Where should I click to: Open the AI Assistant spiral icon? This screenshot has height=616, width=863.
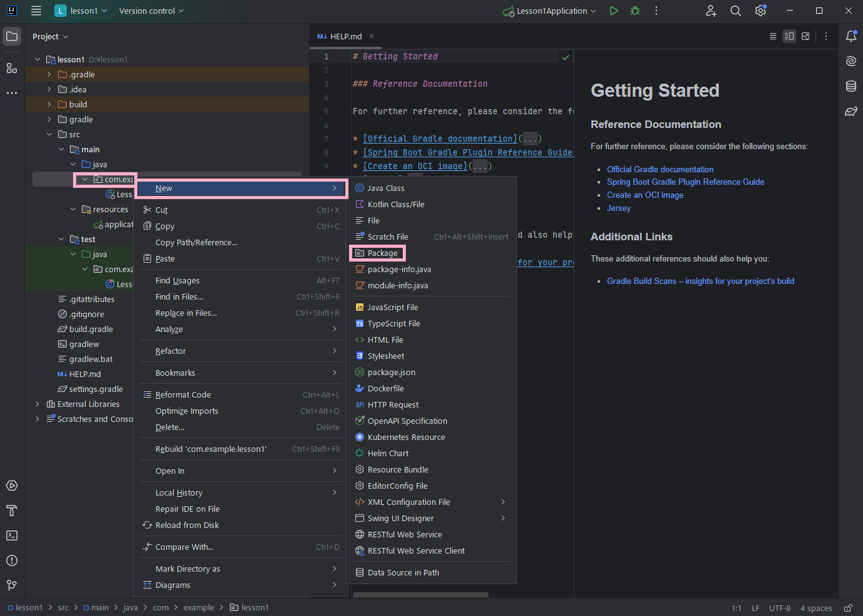point(851,61)
